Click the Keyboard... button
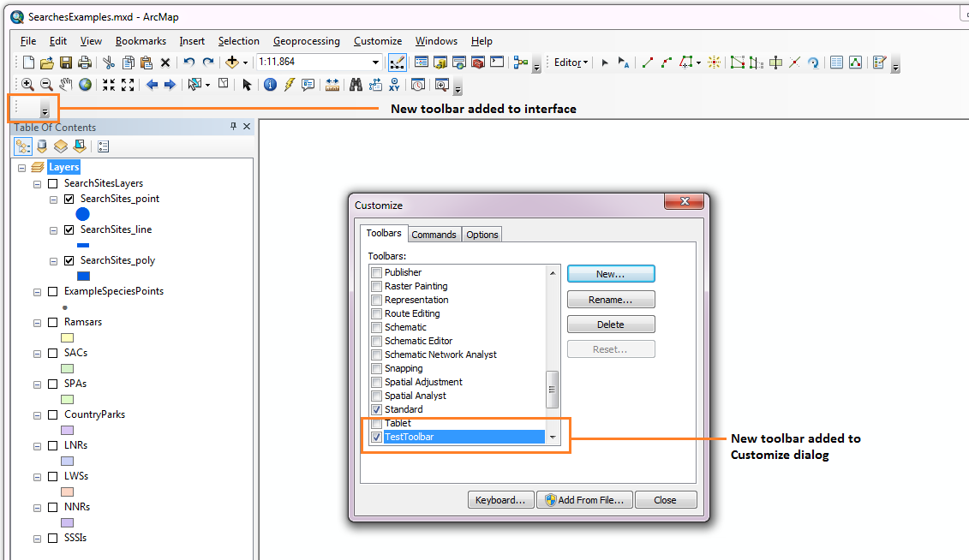 (500, 500)
